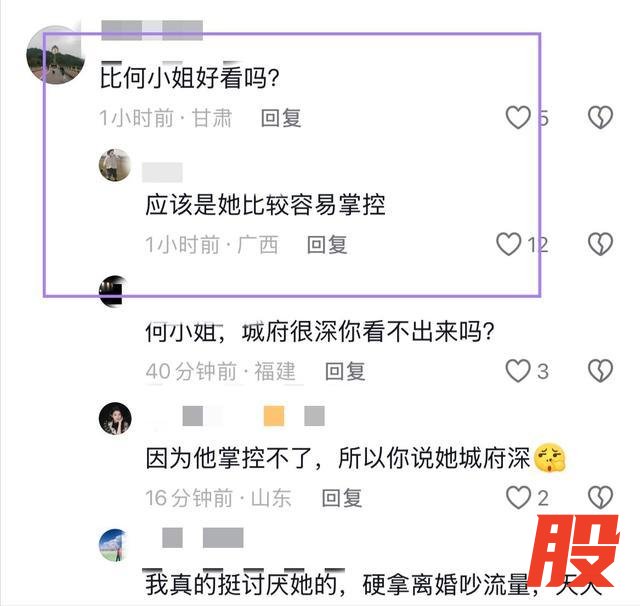This screenshot has height=606, width=640.
Task: Open avatar of the Guangxi reply author
Action: 115,165
